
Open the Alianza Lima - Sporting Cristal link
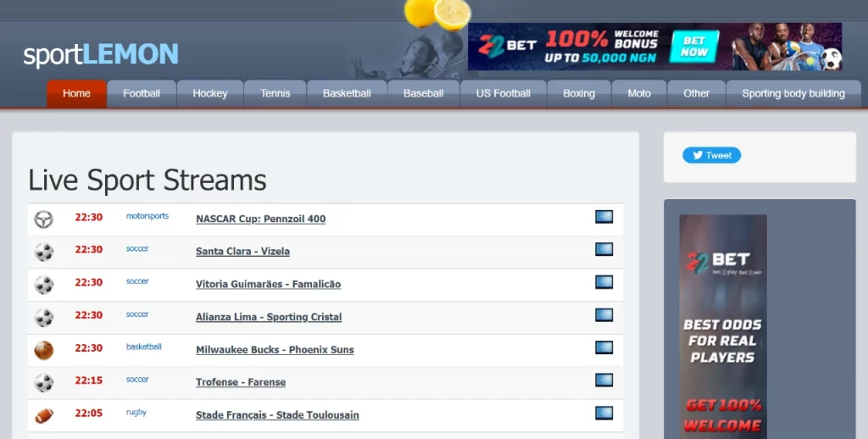click(269, 317)
